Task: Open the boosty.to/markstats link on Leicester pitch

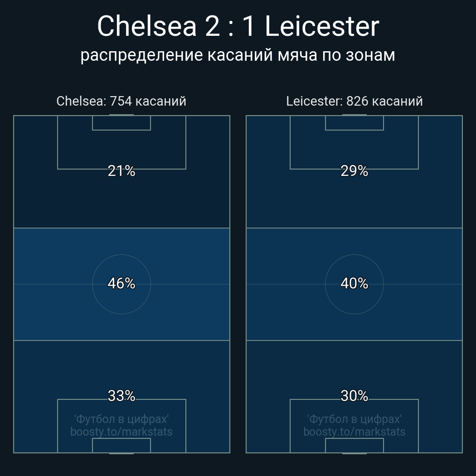Action: coord(354,432)
